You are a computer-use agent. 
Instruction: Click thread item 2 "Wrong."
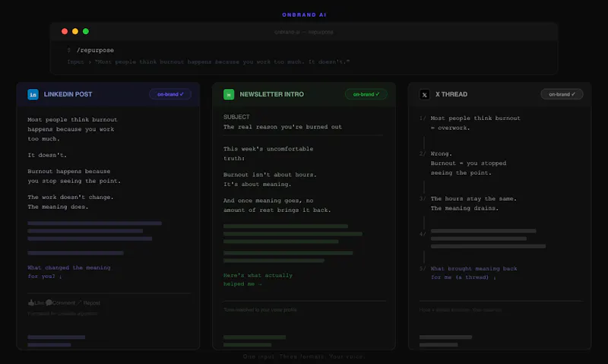point(442,154)
